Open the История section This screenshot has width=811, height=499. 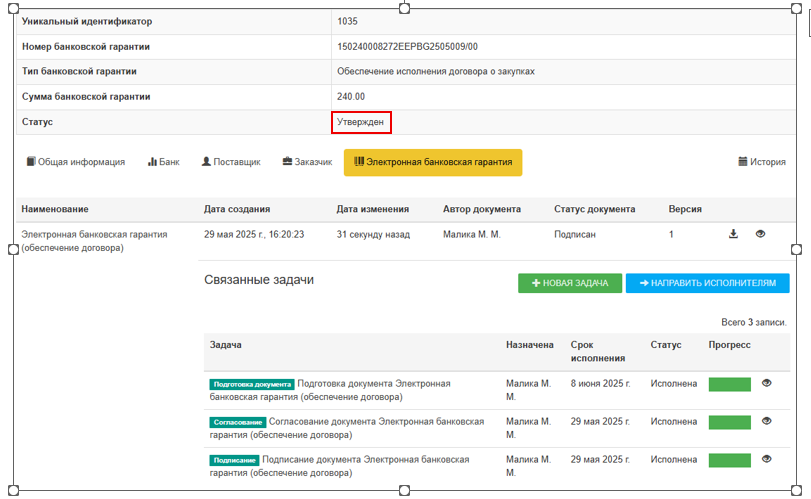pyautogui.click(x=761, y=162)
